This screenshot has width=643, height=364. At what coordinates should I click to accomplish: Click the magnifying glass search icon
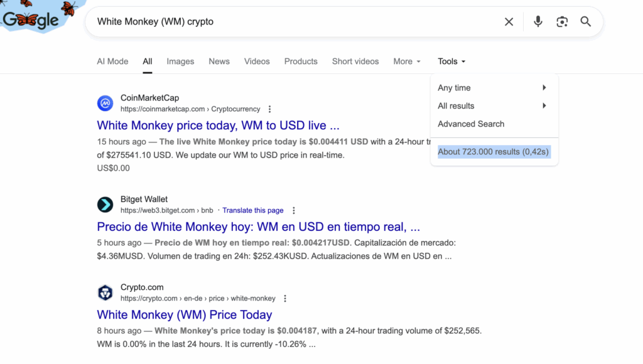[586, 22]
